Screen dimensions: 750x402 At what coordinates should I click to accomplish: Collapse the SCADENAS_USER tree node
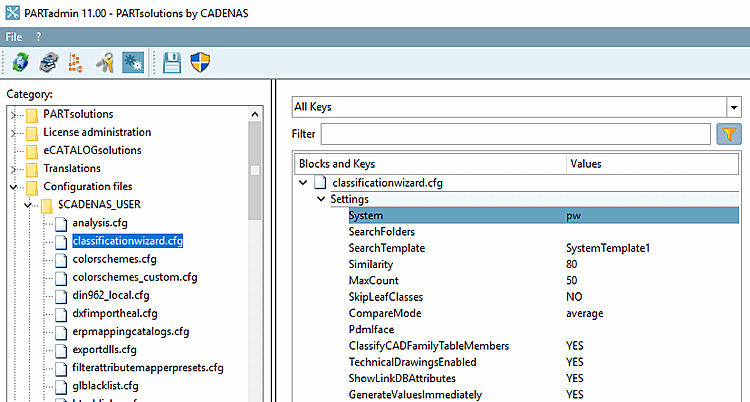pos(28,205)
